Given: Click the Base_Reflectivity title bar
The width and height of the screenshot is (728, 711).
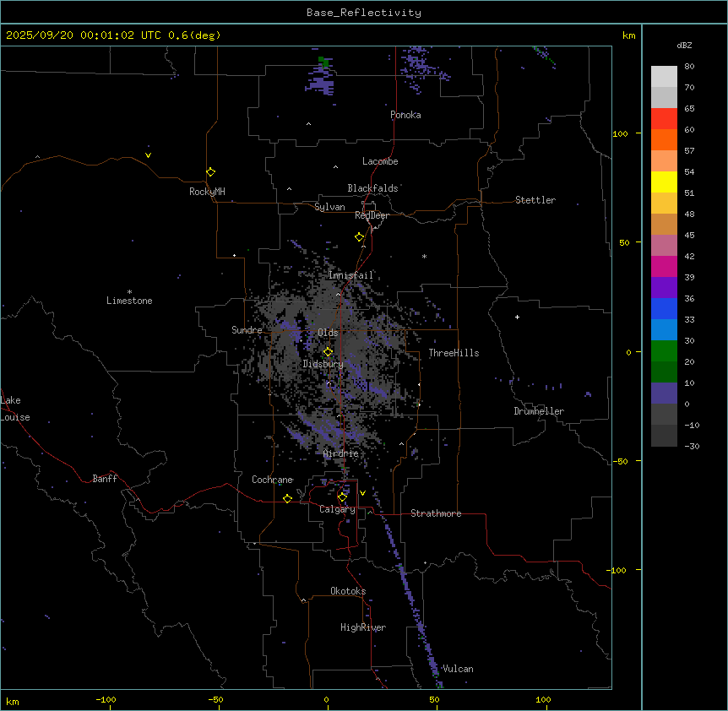Looking at the screenshot, I should (x=363, y=13).
